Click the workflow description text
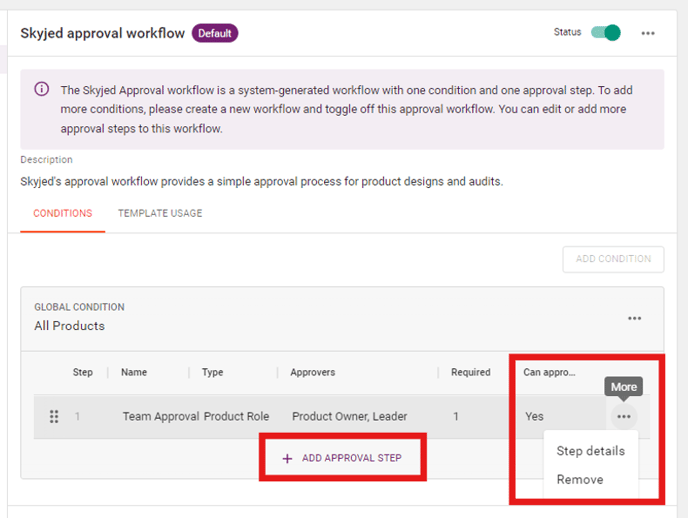Viewport: 688px width, 518px height. point(262,182)
